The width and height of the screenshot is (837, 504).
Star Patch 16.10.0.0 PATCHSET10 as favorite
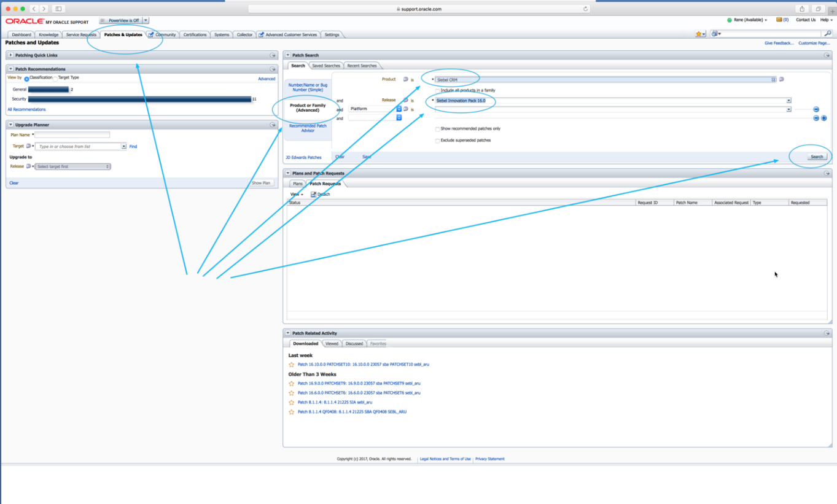tap(292, 365)
